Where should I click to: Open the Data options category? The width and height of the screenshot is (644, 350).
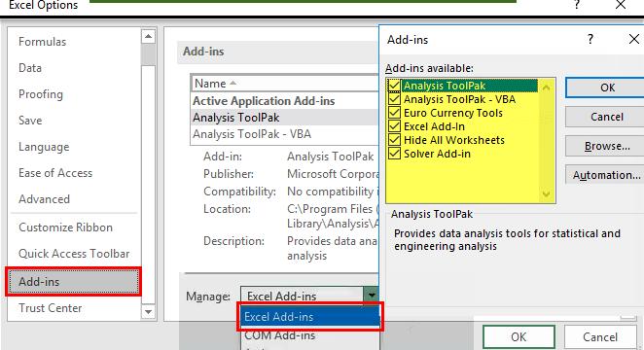click(30, 68)
